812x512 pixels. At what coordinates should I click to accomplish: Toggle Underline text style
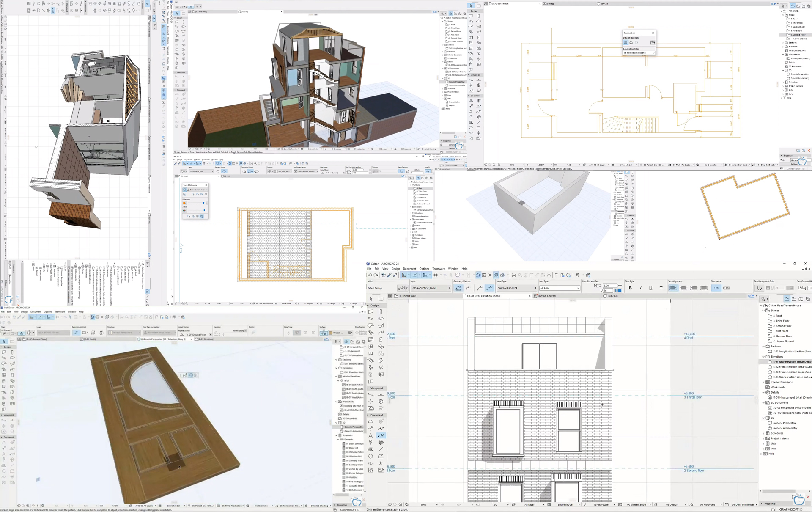point(651,288)
